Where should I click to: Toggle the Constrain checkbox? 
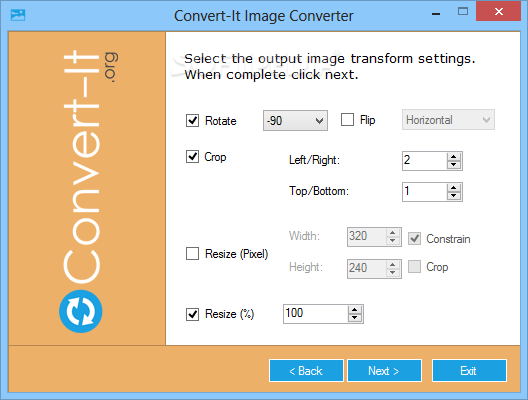tap(415, 238)
